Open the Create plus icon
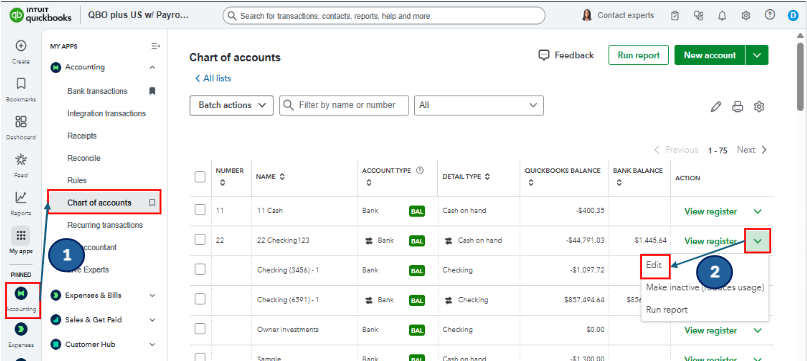This screenshot has height=361, width=807. [x=21, y=46]
